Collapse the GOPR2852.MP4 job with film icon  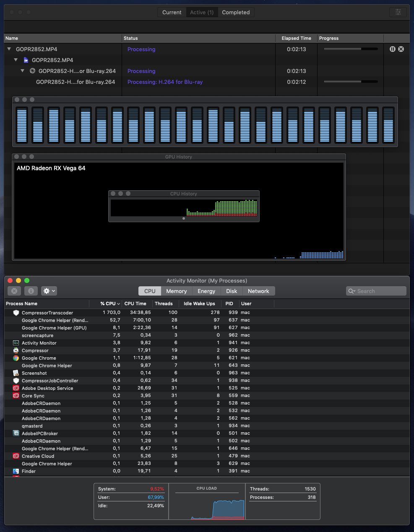tap(16, 60)
